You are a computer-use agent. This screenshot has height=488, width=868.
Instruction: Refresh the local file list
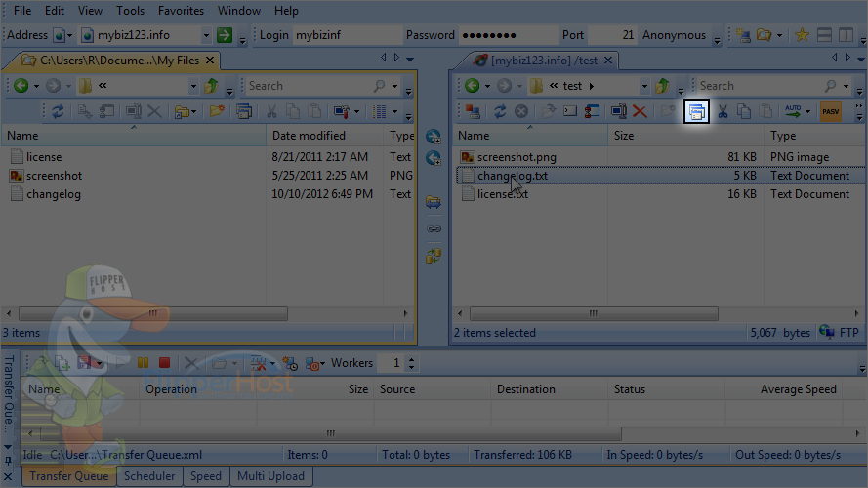click(58, 112)
